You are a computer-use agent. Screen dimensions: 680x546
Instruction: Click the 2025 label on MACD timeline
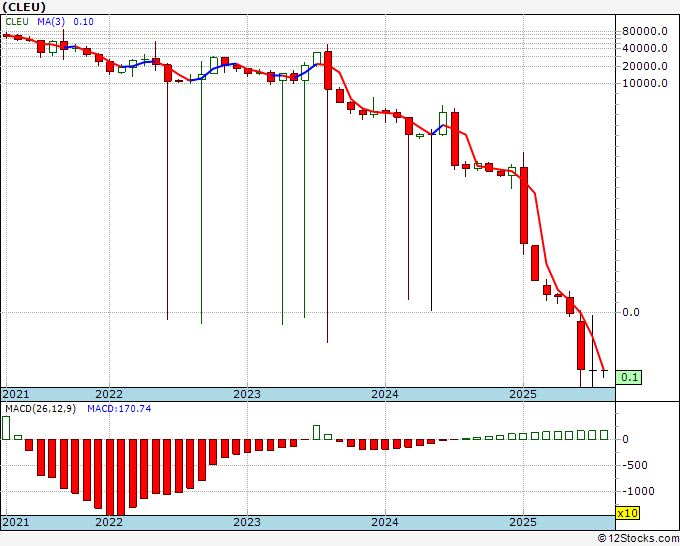pyautogui.click(x=523, y=522)
